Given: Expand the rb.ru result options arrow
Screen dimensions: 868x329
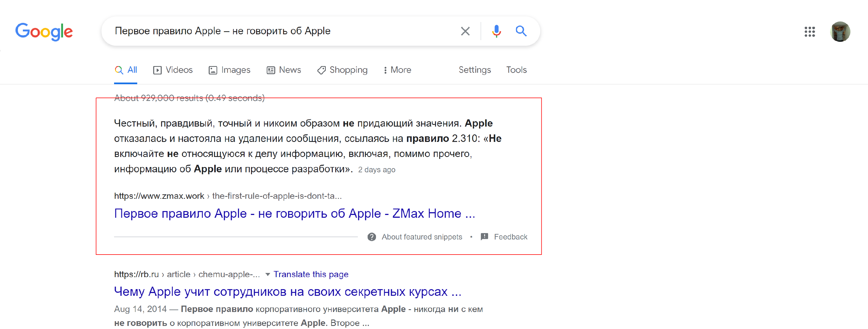Looking at the screenshot, I should tap(267, 274).
